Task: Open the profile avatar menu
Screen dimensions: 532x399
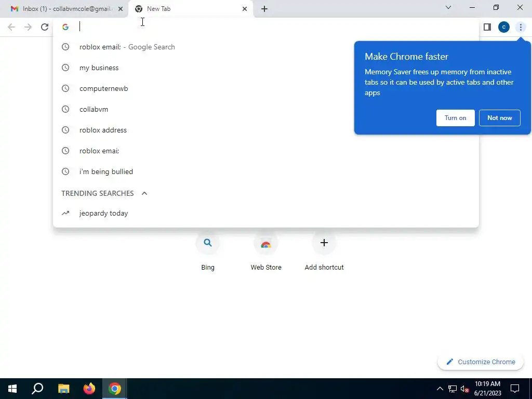Action: coord(504,27)
